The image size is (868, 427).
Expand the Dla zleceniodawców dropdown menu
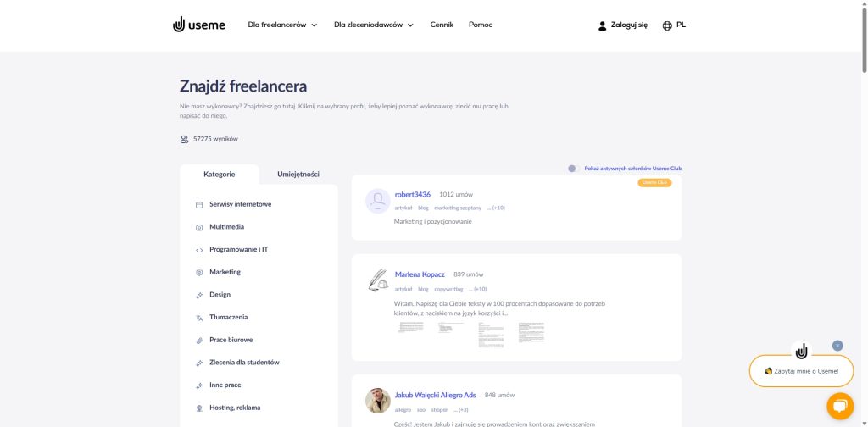click(373, 25)
